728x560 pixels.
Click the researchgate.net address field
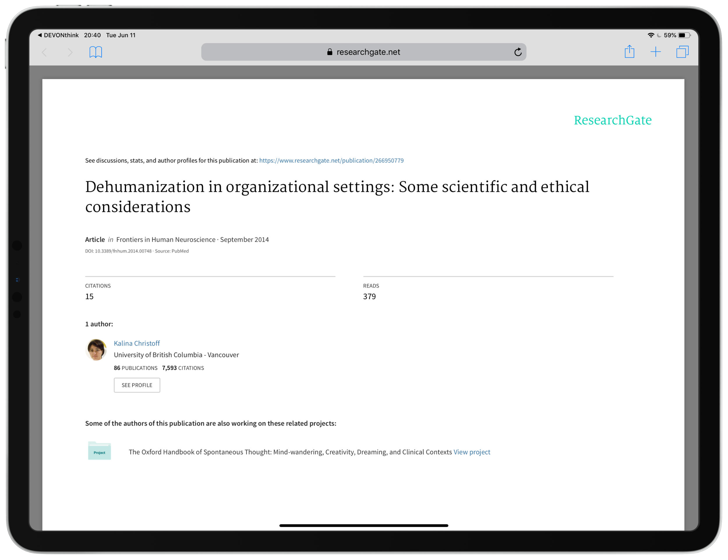pos(368,52)
